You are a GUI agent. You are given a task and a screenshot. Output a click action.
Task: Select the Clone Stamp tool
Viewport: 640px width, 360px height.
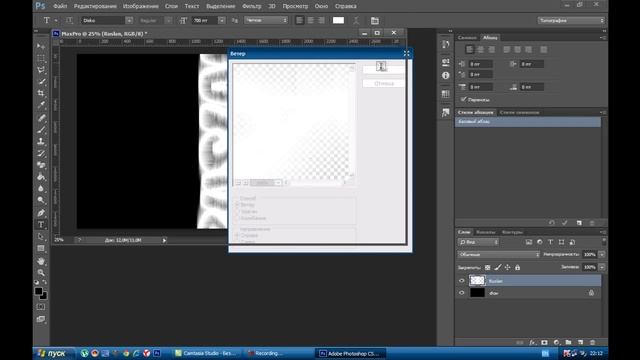point(41,142)
